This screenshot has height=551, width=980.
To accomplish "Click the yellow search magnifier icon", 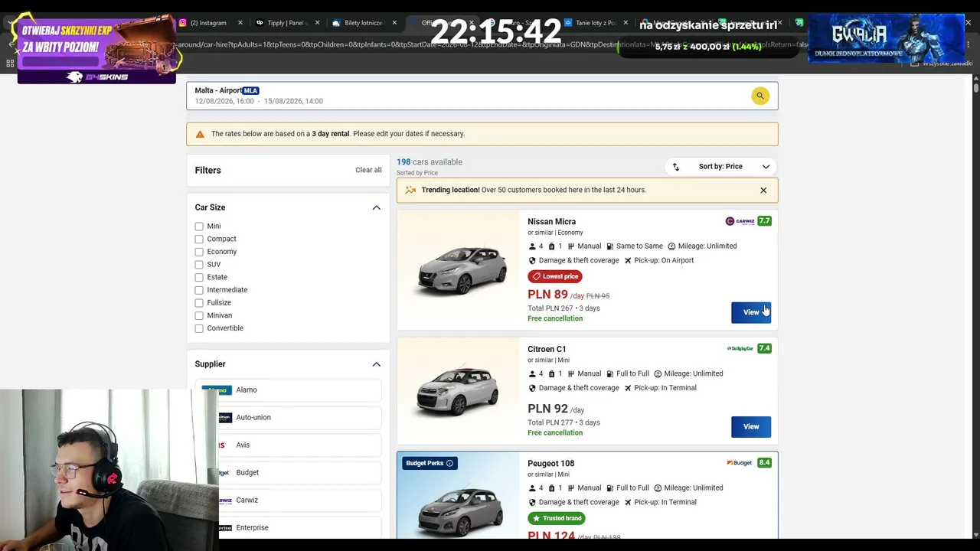I will (759, 96).
